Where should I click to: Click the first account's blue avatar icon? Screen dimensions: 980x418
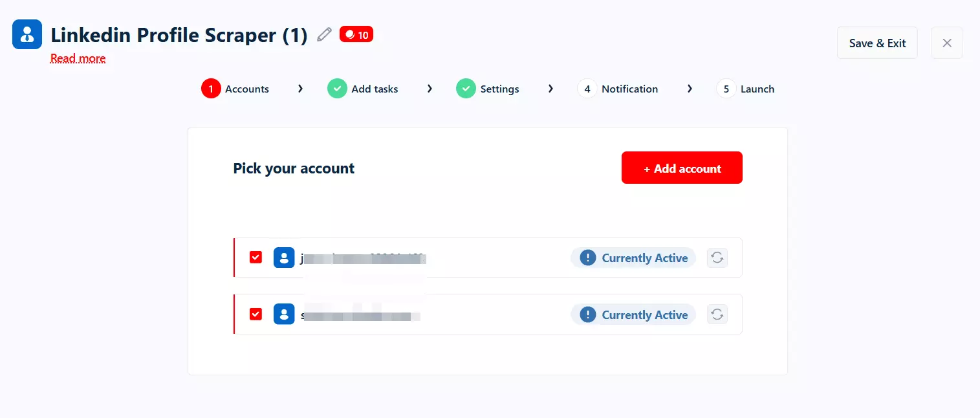pyautogui.click(x=284, y=258)
